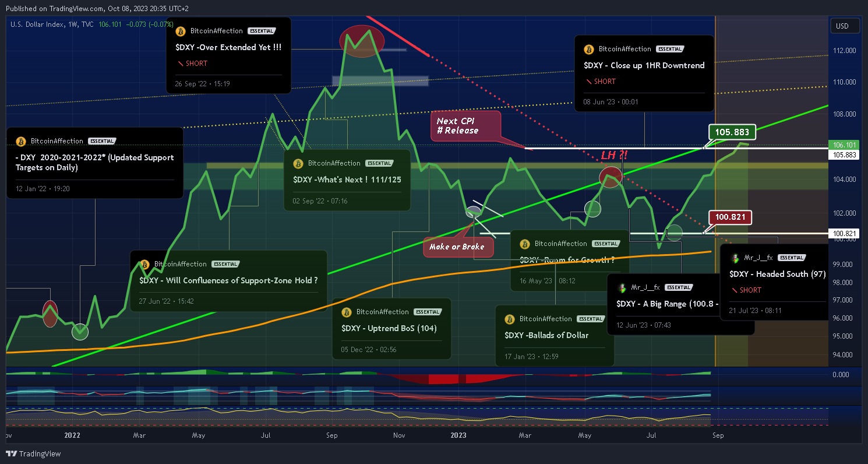The height and width of the screenshot is (464, 868).
Task: Click the red 'LH ?!' text annotation
Action: coord(613,156)
